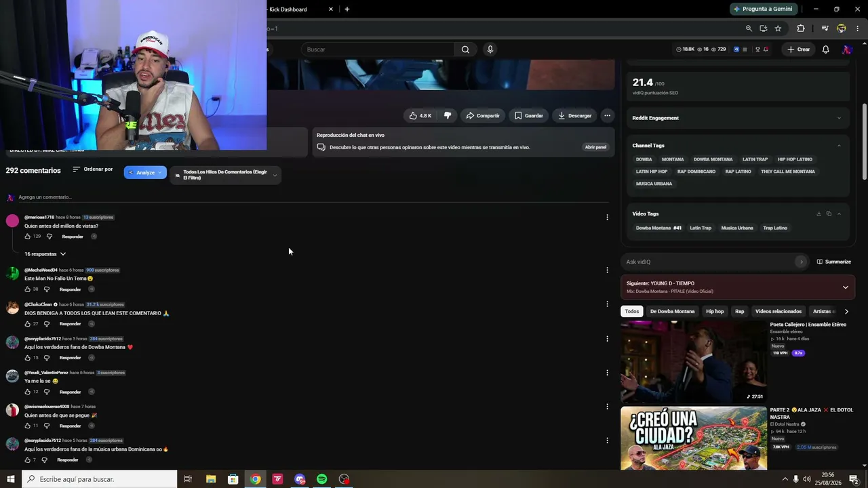Open the comment threads filter dropdown
The height and width of the screenshot is (488, 868).
[x=226, y=175]
